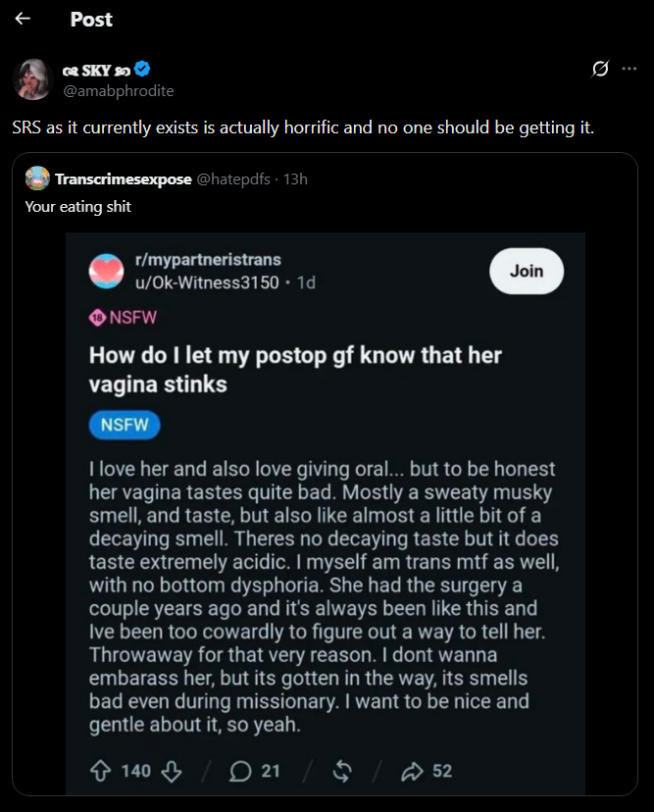This screenshot has height=812, width=654.
Task: Click the downvote arrow icon
Action: tap(172, 771)
